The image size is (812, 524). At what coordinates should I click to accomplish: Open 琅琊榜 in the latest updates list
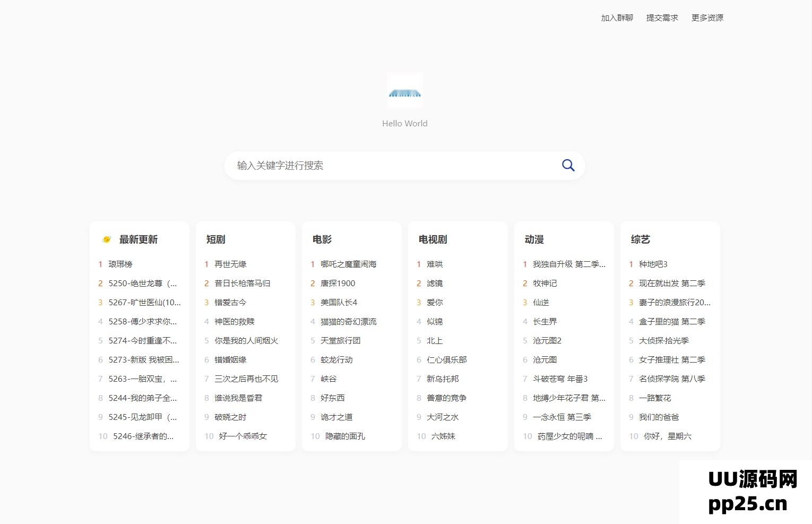(x=120, y=264)
